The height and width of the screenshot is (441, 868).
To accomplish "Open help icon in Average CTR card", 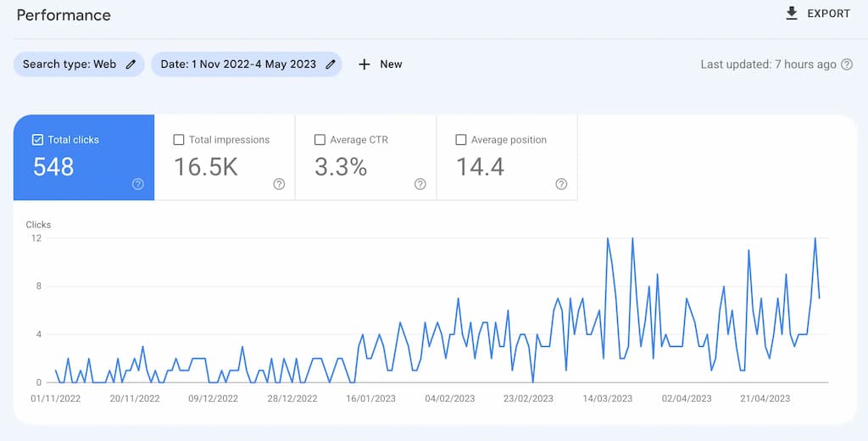I will pyautogui.click(x=420, y=184).
